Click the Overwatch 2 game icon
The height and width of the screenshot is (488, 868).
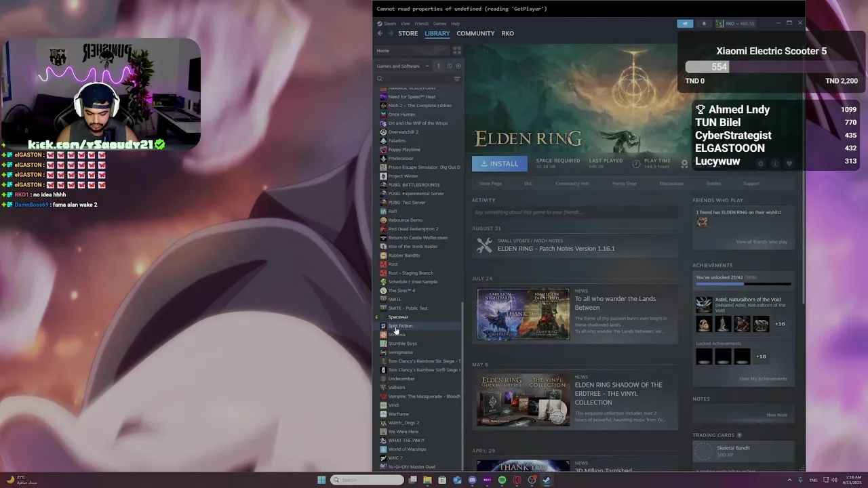pyautogui.click(x=383, y=132)
